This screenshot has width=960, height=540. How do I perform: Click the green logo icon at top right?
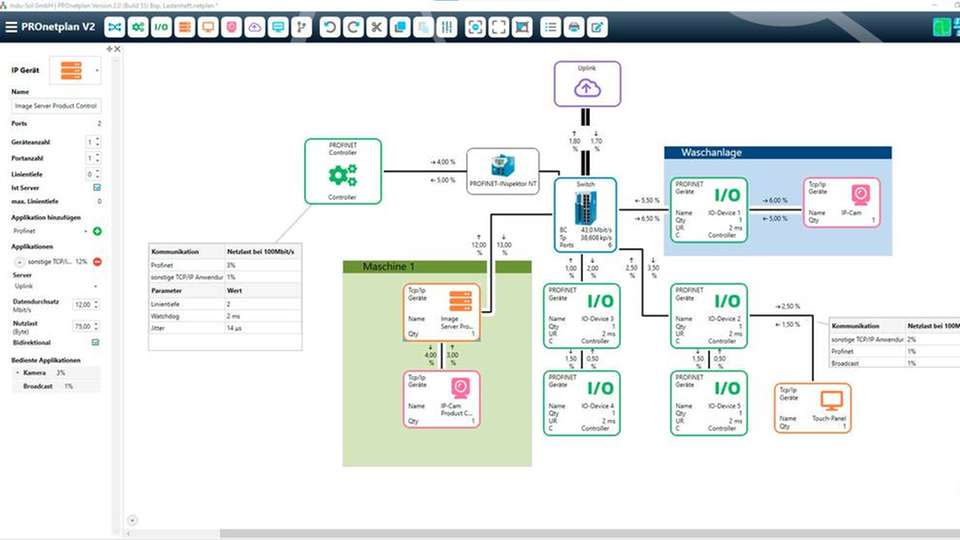coord(942,27)
